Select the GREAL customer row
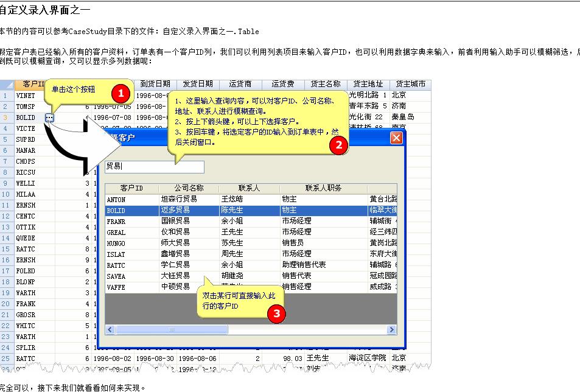580x392 pixels. pyautogui.click(x=251, y=233)
